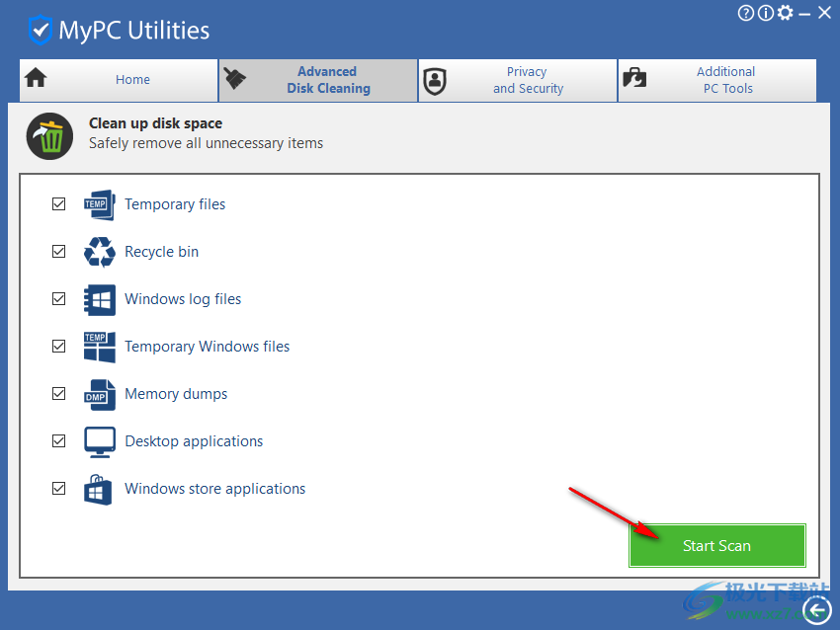Image resolution: width=840 pixels, height=630 pixels.
Task: Open settings via the gear icon
Action: click(x=786, y=12)
